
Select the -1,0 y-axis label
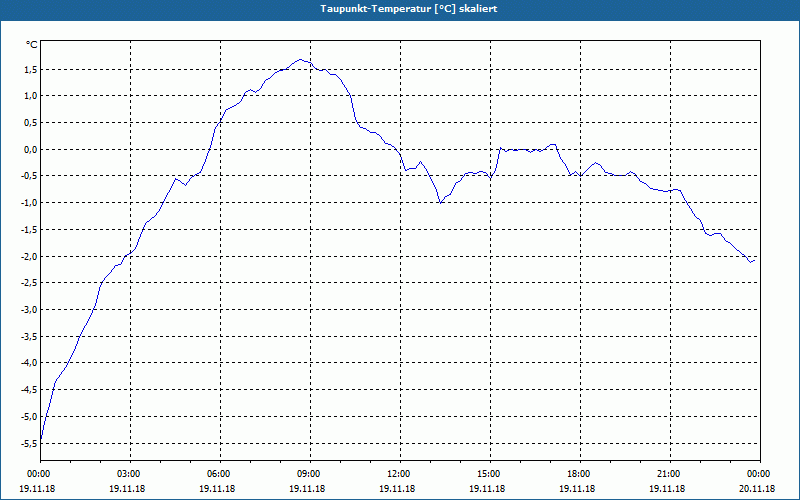pyautogui.click(x=28, y=203)
